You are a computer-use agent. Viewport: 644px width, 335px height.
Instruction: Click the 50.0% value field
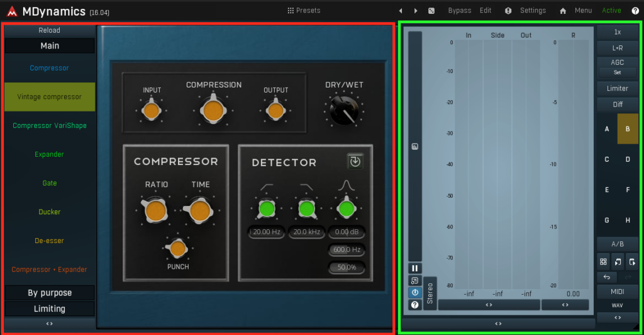click(347, 267)
